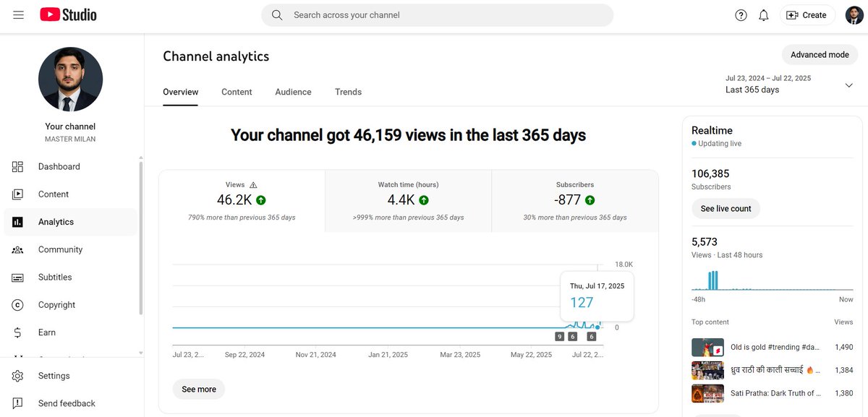868x417 pixels.
Task: Click the Content video icon in sidebar
Action: click(x=18, y=194)
